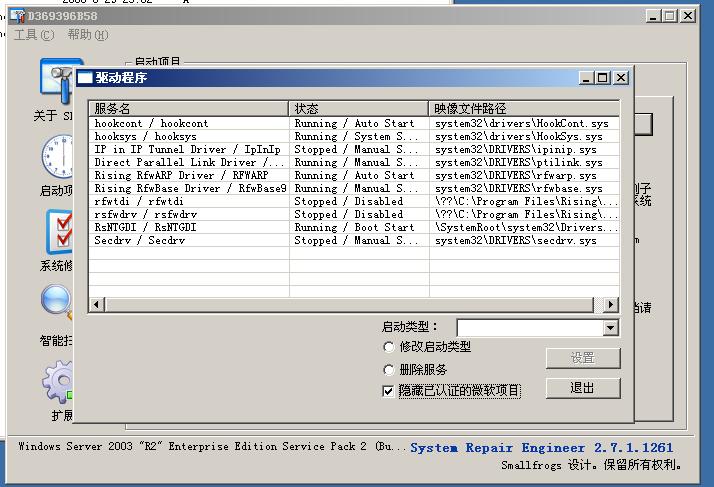
Task: Click the Windows Server 2003 status text
Action: [212, 446]
